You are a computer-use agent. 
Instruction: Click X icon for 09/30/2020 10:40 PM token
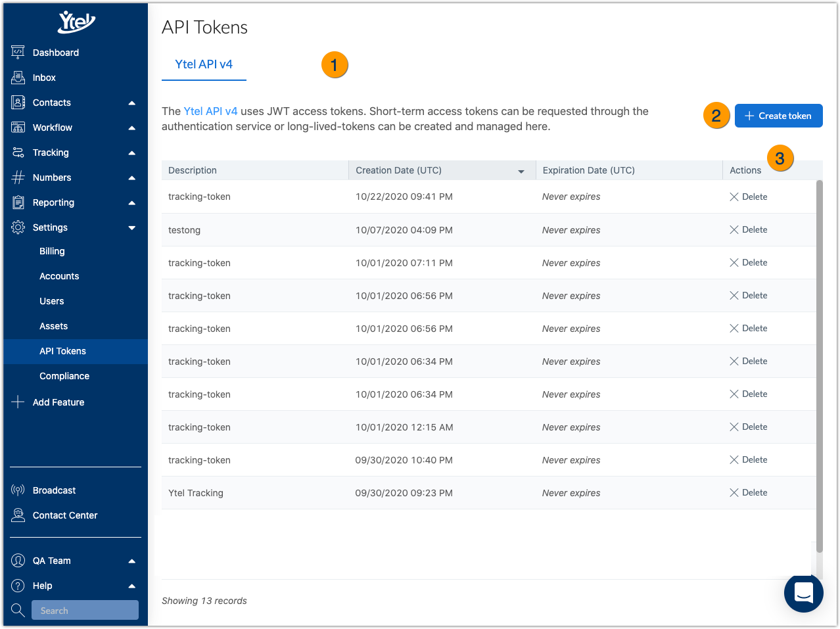click(x=734, y=460)
